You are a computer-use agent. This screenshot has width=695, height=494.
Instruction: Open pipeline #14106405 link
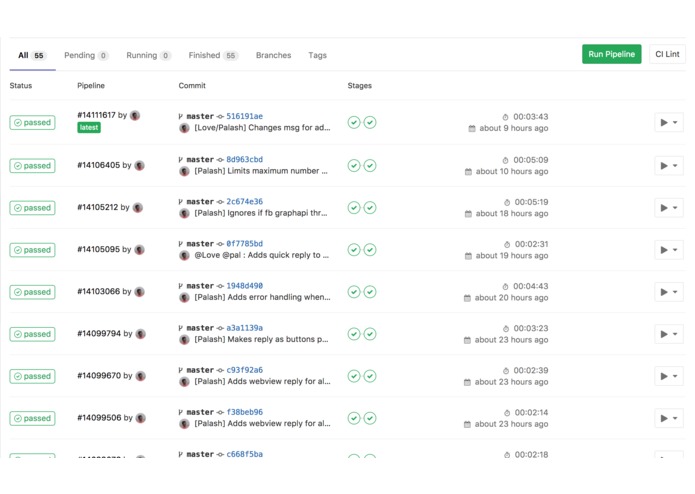(x=98, y=165)
